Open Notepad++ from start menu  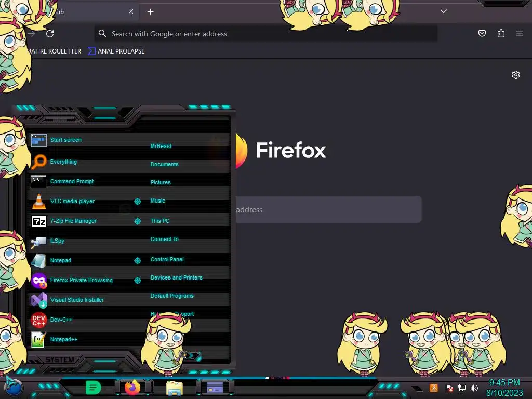tap(54, 339)
